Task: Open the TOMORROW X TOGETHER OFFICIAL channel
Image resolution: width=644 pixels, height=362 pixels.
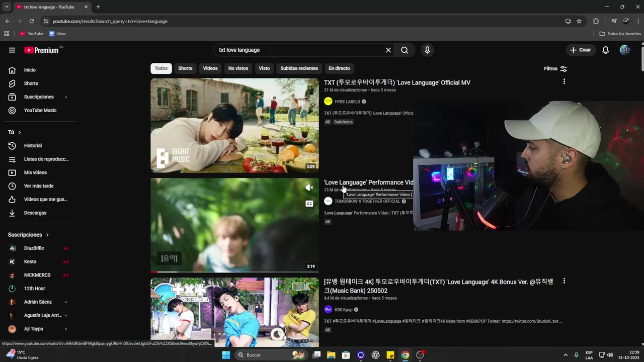Action: (367, 201)
